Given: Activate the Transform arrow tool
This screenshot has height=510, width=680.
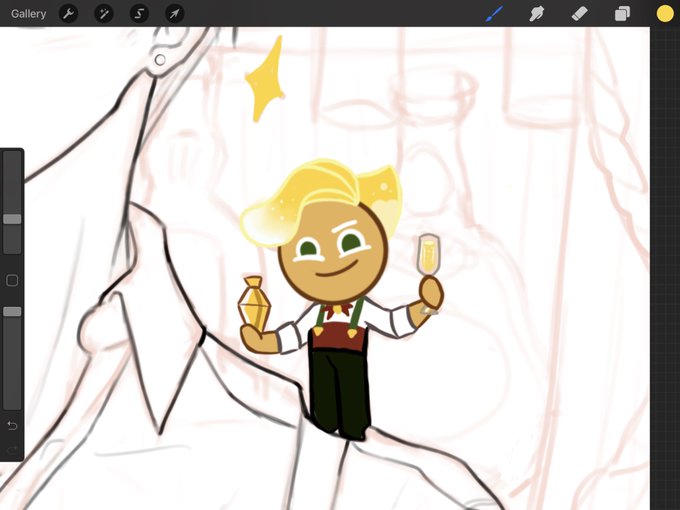Looking at the screenshot, I should click(x=175, y=14).
